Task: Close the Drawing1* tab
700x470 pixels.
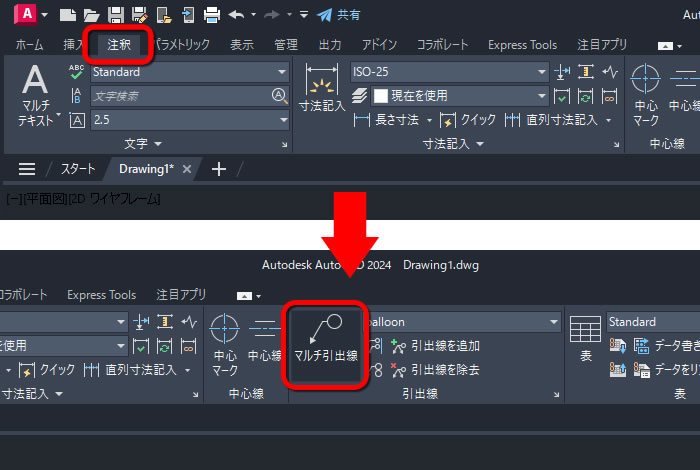Action: [187, 169]
